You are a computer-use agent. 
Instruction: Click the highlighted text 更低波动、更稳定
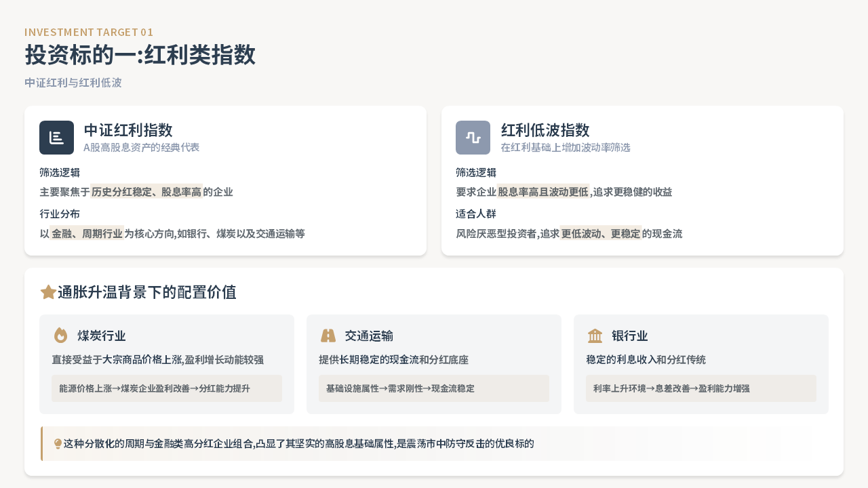[x=601, y=234]
